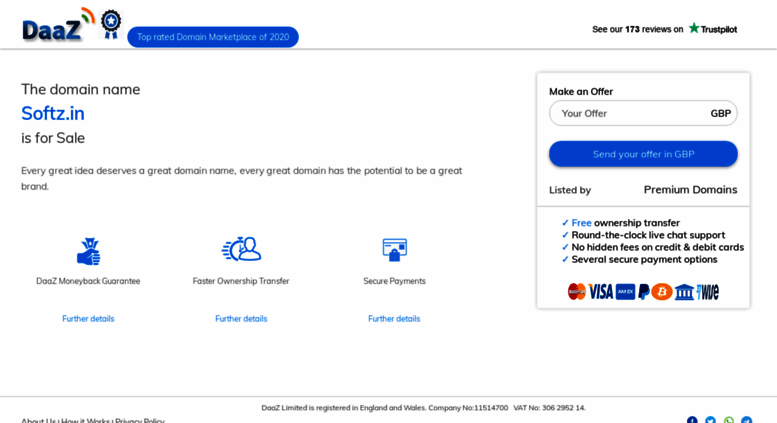Image resolution: width=777 pixels, height=423 pixels.
Task: Focus the Your Offer input field
Action: pyautogui.click(x=643, y=113)
